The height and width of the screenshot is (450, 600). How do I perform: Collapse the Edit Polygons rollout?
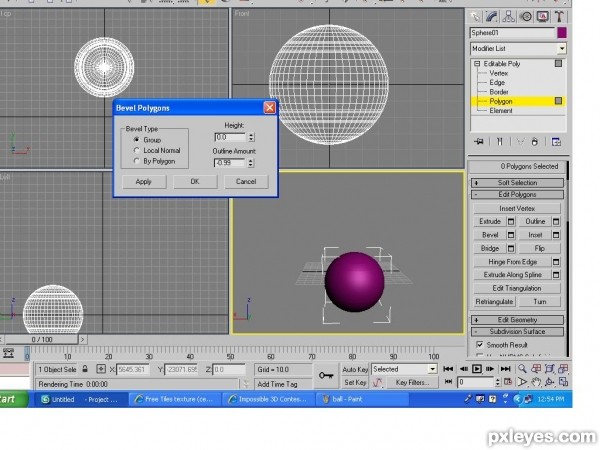click(x=517, y=195)
